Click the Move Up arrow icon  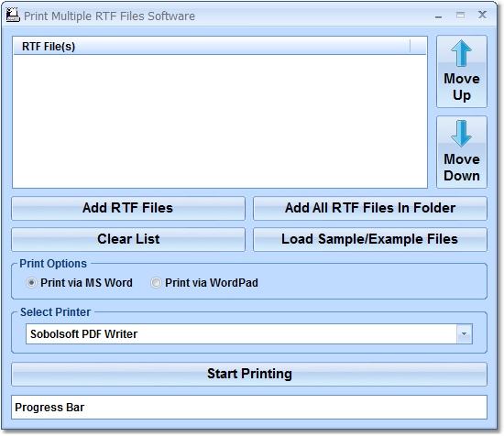point(461,53)
